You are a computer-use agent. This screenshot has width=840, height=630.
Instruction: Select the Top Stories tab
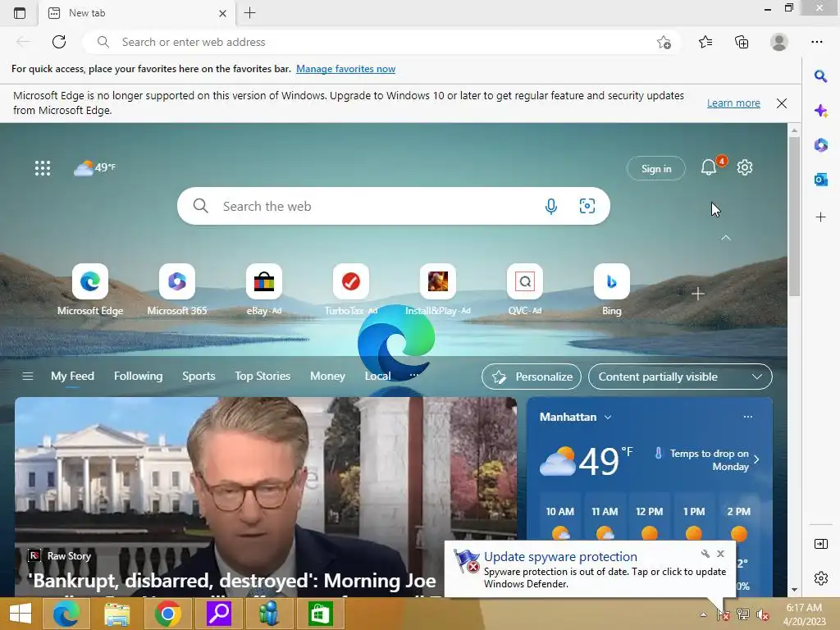point(262,376)
